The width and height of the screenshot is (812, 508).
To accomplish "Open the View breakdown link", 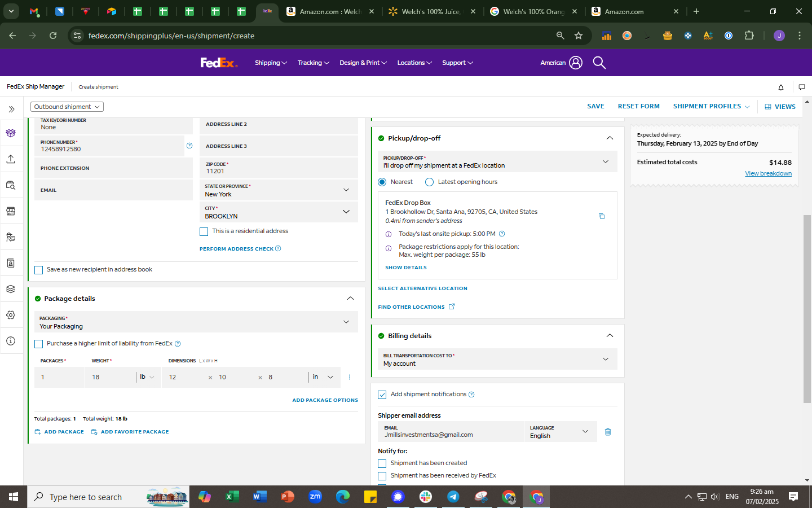I will [x=768, y=173].
